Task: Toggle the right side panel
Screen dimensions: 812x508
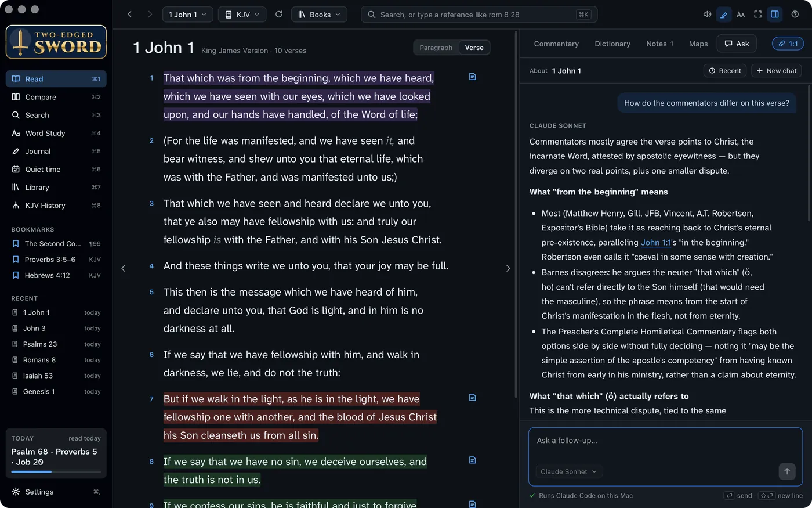Action: click(775, 15)
